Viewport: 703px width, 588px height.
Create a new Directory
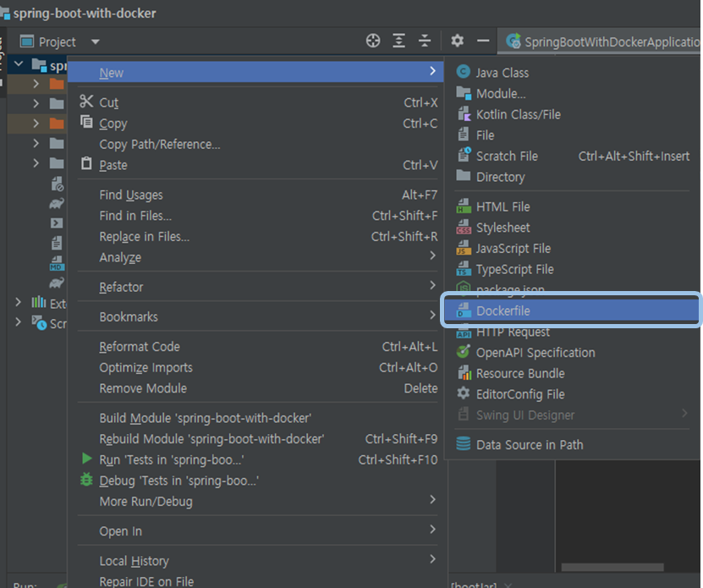click(572, 177)
